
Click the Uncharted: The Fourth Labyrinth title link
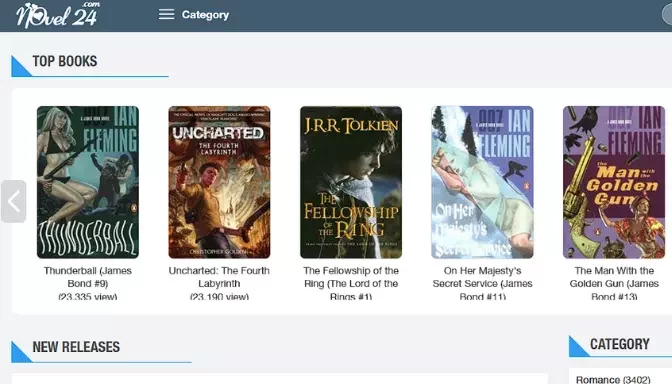(219, 277)
